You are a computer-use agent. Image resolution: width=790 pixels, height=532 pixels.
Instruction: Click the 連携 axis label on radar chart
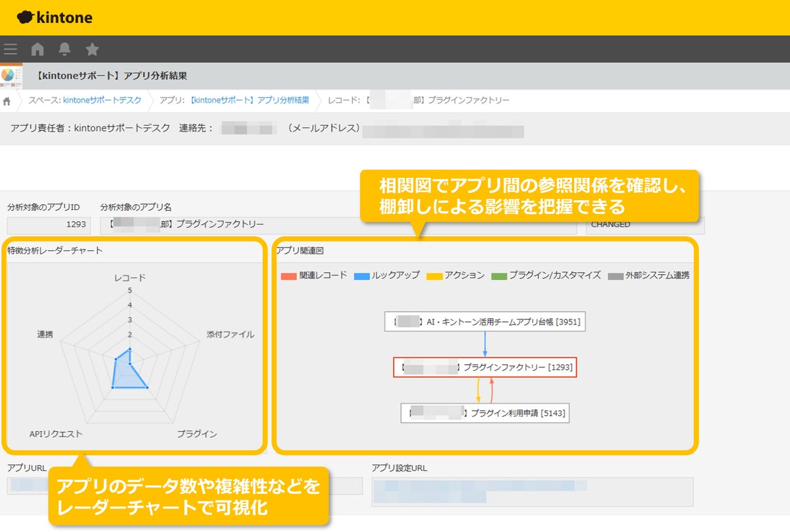(45, 334)
